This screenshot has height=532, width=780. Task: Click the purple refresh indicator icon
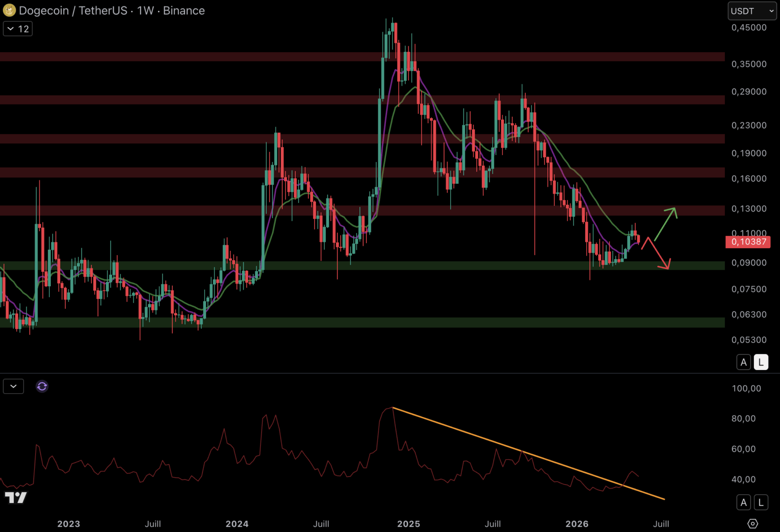click(42, 386)
